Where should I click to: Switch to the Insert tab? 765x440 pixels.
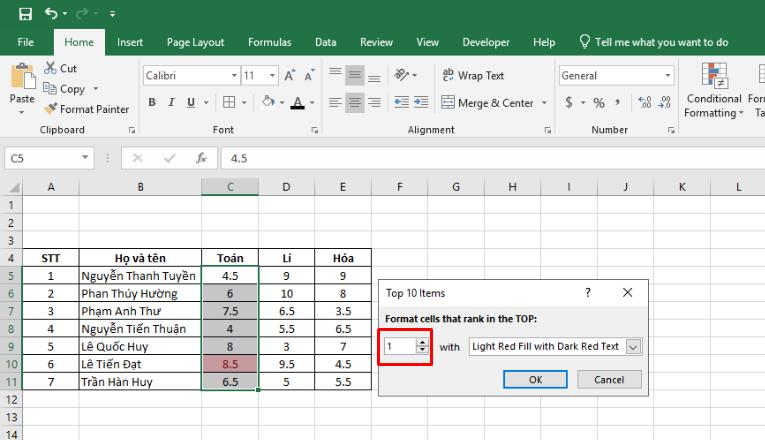pos(130,42)
